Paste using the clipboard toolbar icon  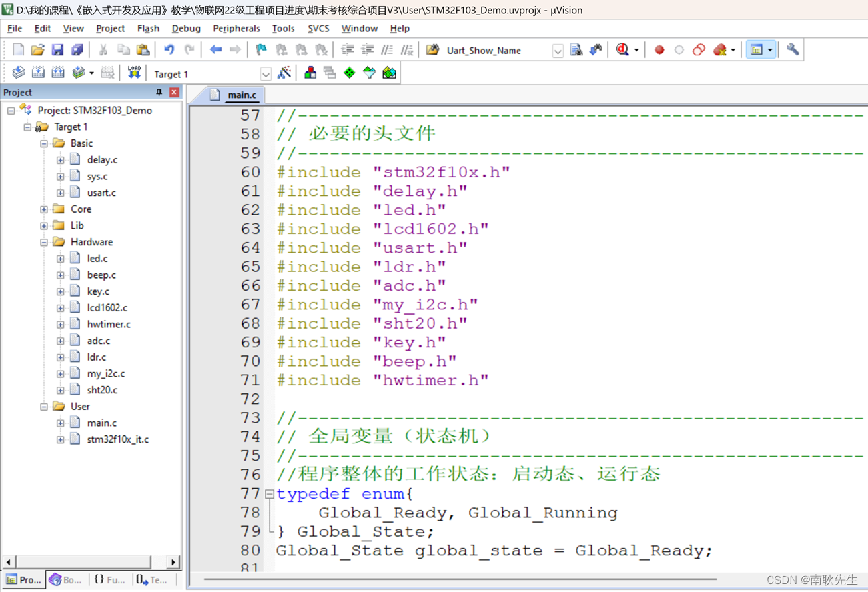[143, 50]
